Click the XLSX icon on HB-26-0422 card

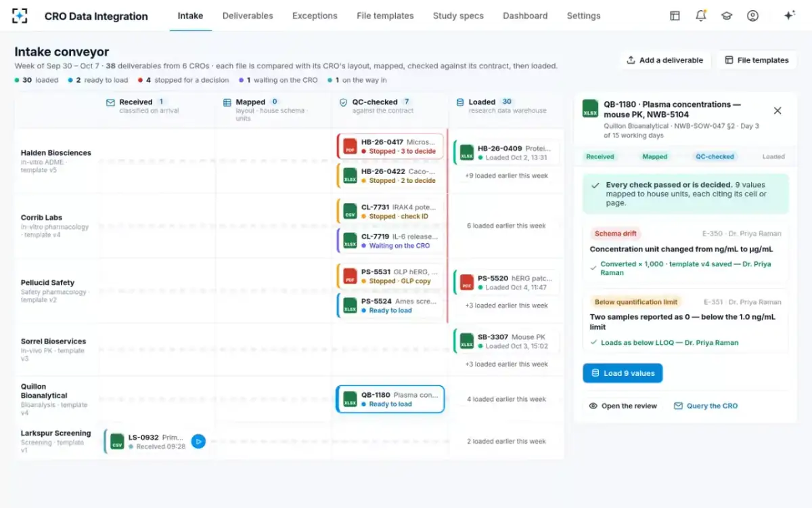click(350, 176)
